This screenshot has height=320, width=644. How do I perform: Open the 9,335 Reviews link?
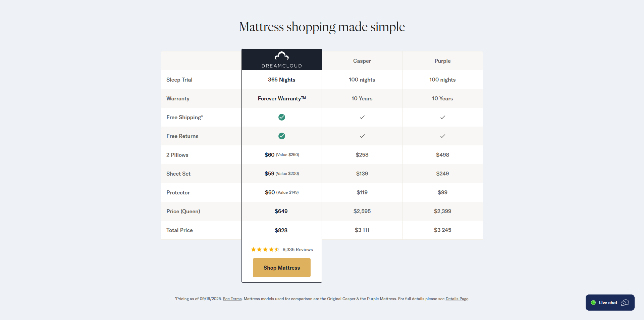point(298,249)
